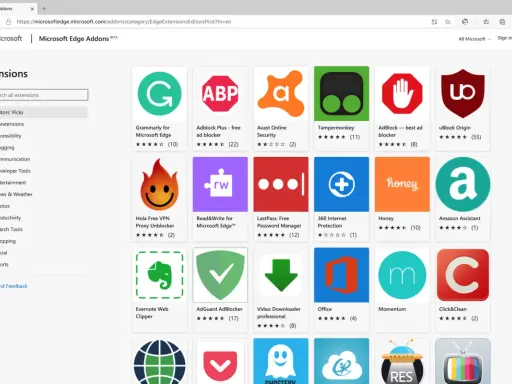Click the Ghostery ghost icon
Image resolution: width=512 pixels, height=384 pixels.
pyautogui.click(x=281, y=361)
